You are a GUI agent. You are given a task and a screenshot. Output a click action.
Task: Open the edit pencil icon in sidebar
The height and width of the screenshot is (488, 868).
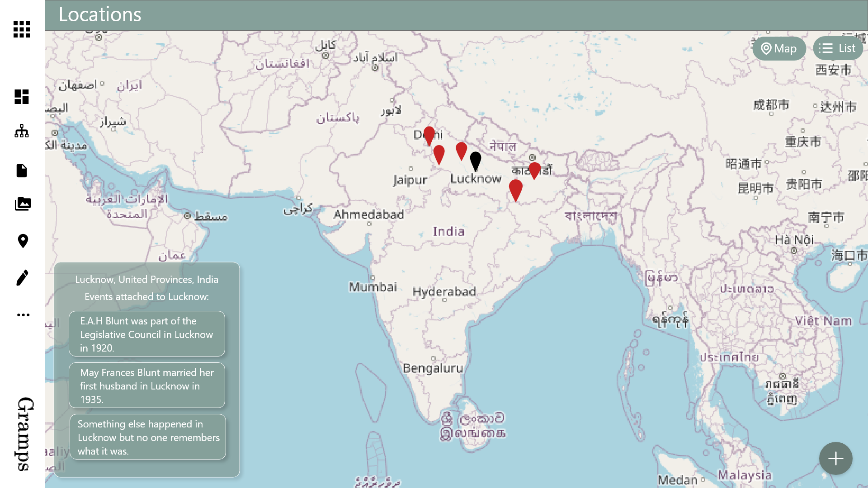pos(23,278)
